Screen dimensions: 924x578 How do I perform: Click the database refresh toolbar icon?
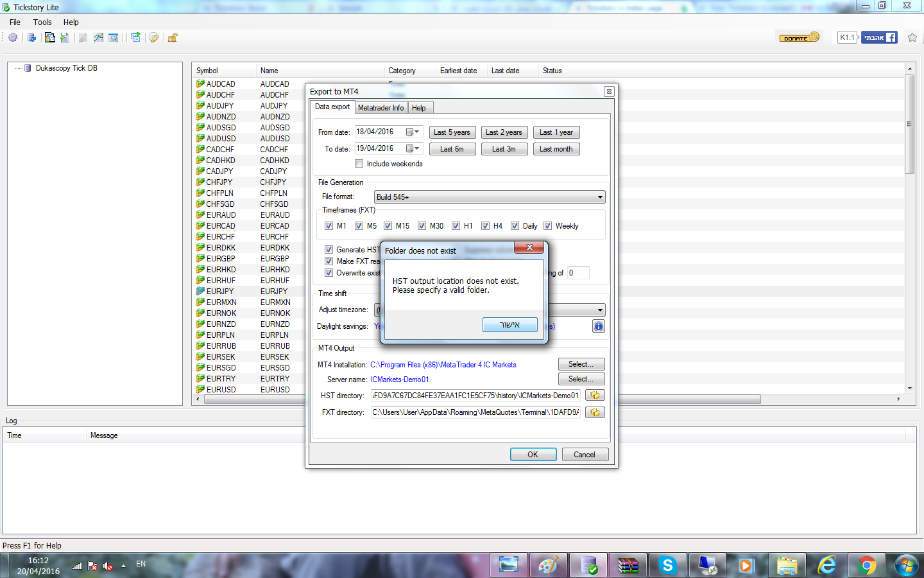[31, 37]
